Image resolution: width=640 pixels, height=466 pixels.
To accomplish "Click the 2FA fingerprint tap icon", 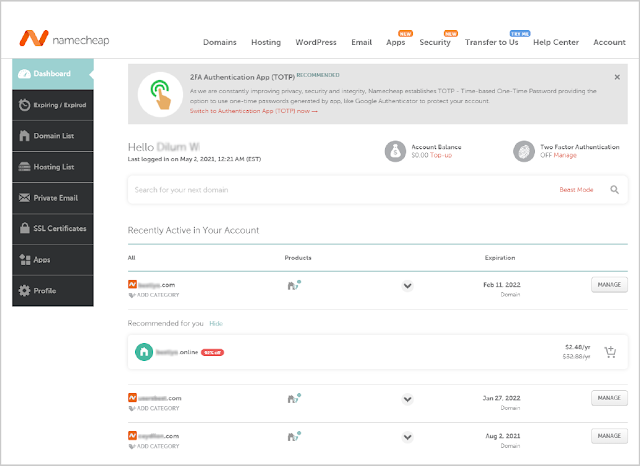I will point(160,95).
